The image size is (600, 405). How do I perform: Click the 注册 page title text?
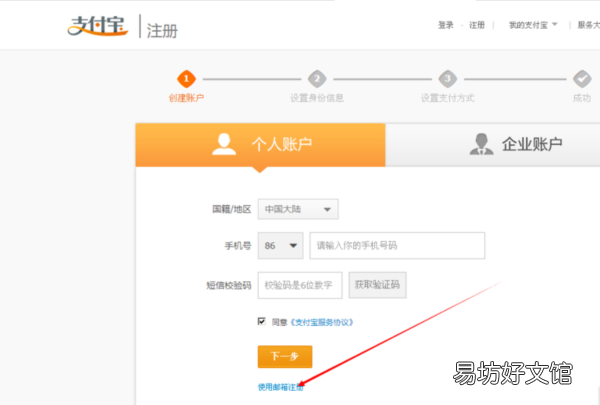pyautogui.click(x=162, y=31)
